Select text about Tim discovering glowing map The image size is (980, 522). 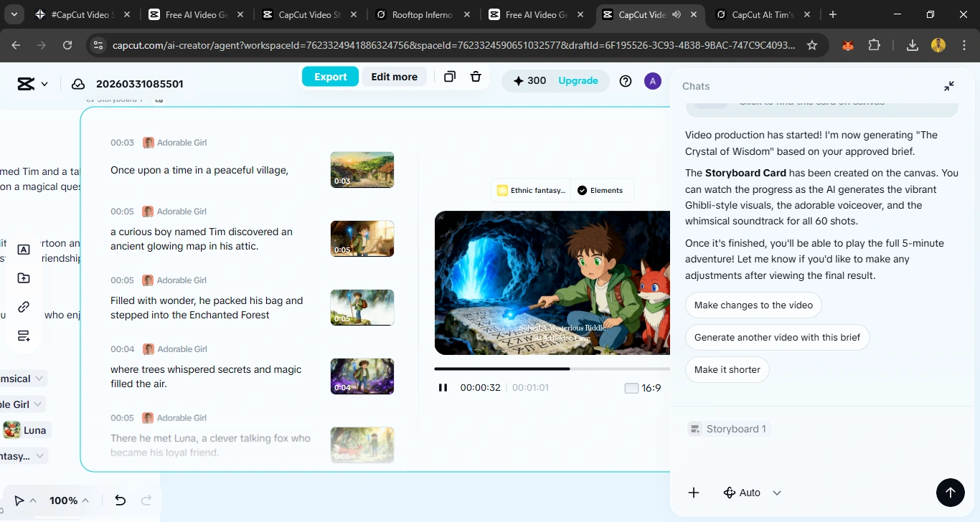(202, 239)
